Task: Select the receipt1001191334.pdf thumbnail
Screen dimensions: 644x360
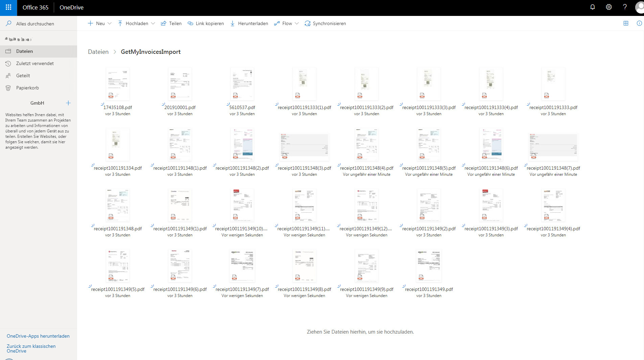Action: [118, 144]
